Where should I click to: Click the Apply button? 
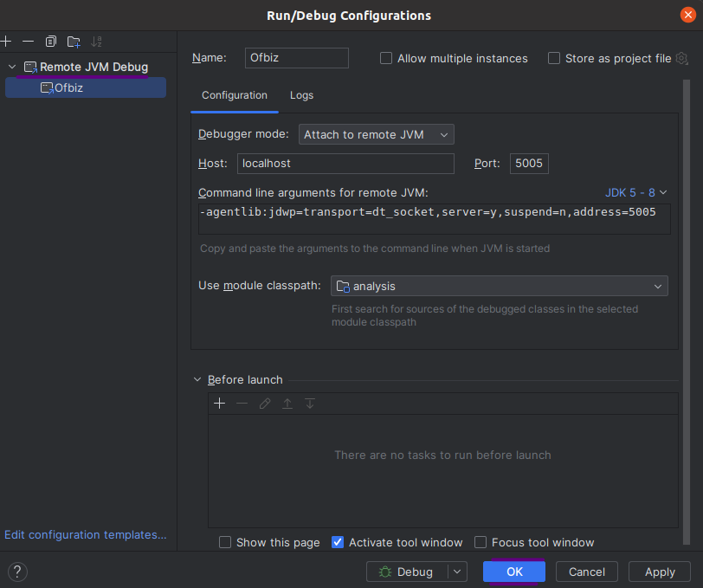pyautogui.click(x=660, y=572)
